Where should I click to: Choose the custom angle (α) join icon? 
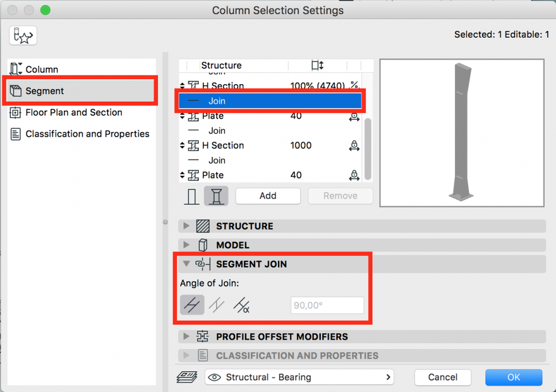[x=241, y=305]
